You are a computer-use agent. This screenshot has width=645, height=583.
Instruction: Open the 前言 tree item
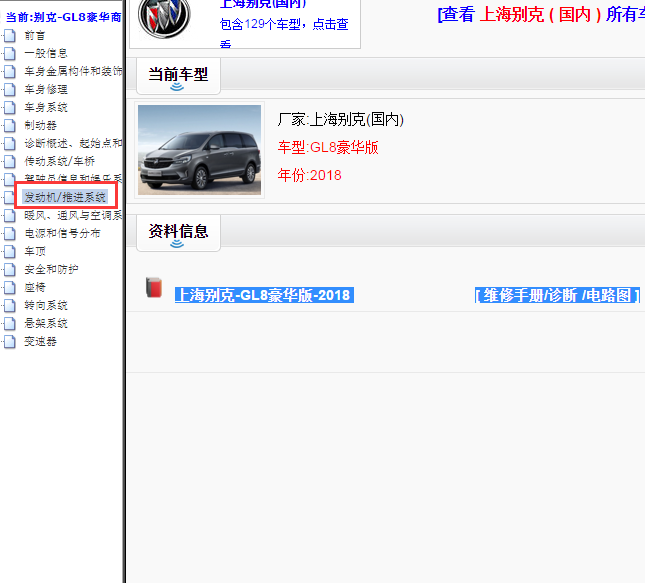(x=35, y=36)
